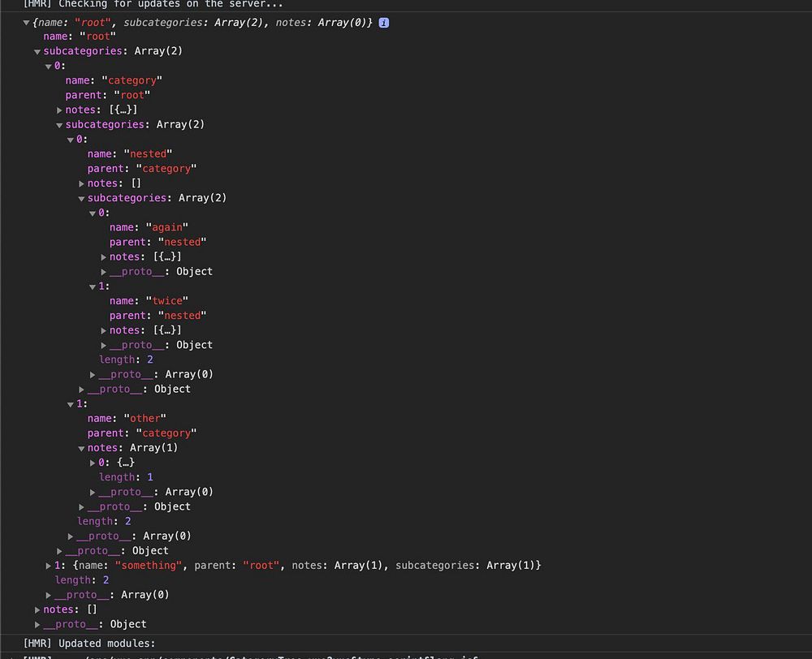This screenshot has height=659, width=812.
Task: Expand the collapsed entry 1: name "something"
Action: coord(48,566)
